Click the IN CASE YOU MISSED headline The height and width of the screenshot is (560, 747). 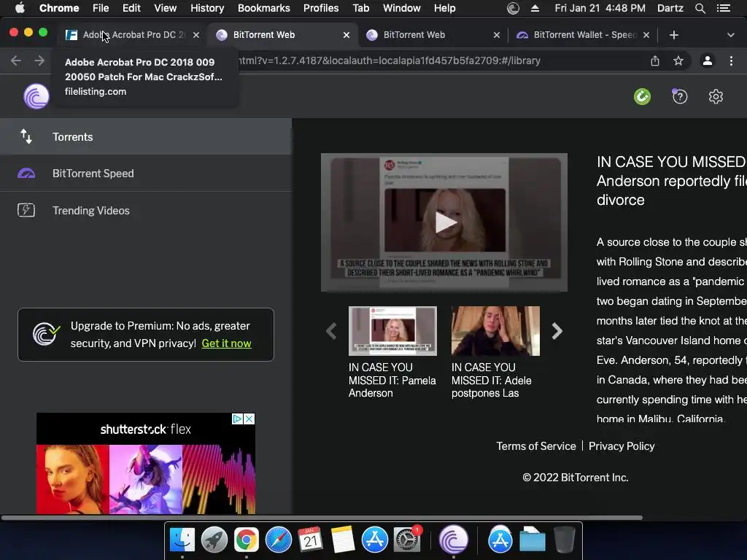pyautogui.click(x=671, y=181)
